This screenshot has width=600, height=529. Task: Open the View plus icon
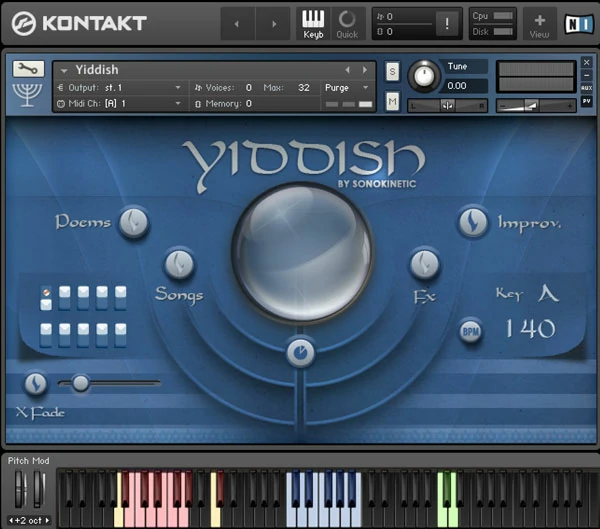tap(540, 23)
